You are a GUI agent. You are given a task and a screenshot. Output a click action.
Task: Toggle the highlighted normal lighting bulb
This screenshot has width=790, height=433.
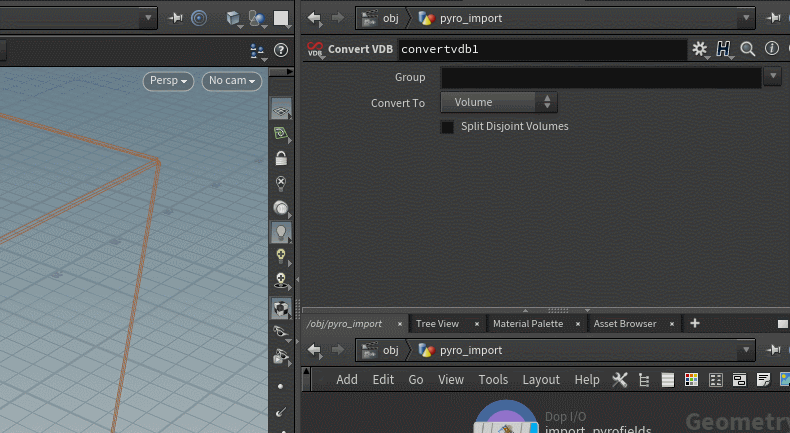click(281, 232)
